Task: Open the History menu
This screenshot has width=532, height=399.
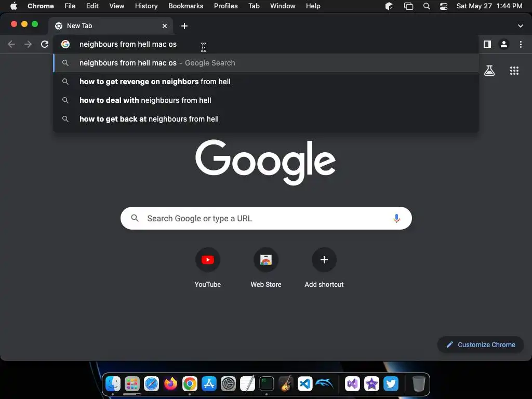Action: (146, 6)
